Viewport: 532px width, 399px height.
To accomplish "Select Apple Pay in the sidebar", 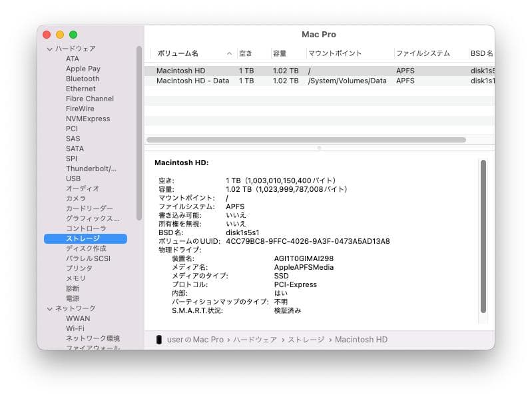I will tap(83, 69).
